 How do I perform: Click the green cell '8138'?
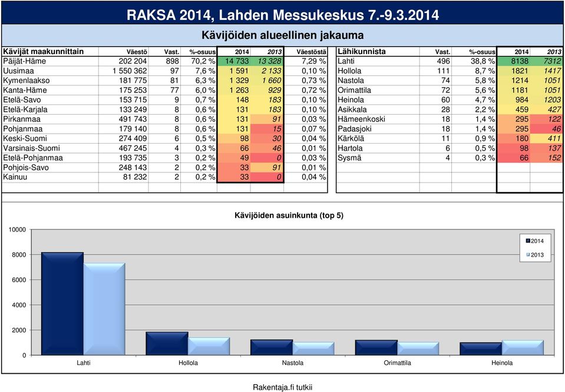pos(514,61)
